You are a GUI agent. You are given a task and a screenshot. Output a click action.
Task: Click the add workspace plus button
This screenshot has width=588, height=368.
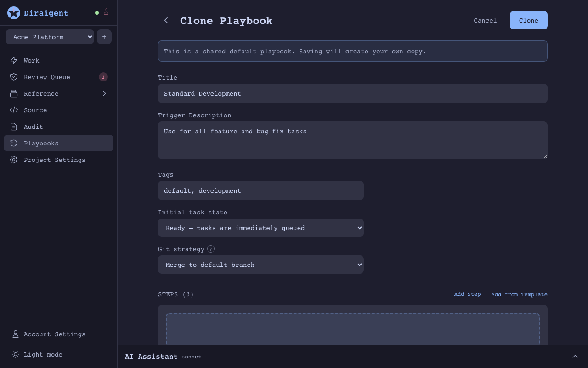[x=104, y=37]
